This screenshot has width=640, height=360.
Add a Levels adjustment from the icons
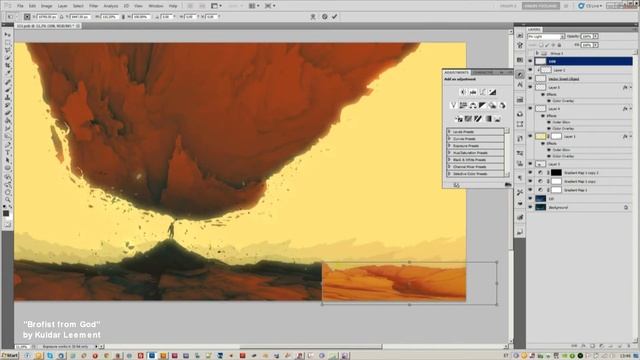pyautogui.click(x=473, y=92)
